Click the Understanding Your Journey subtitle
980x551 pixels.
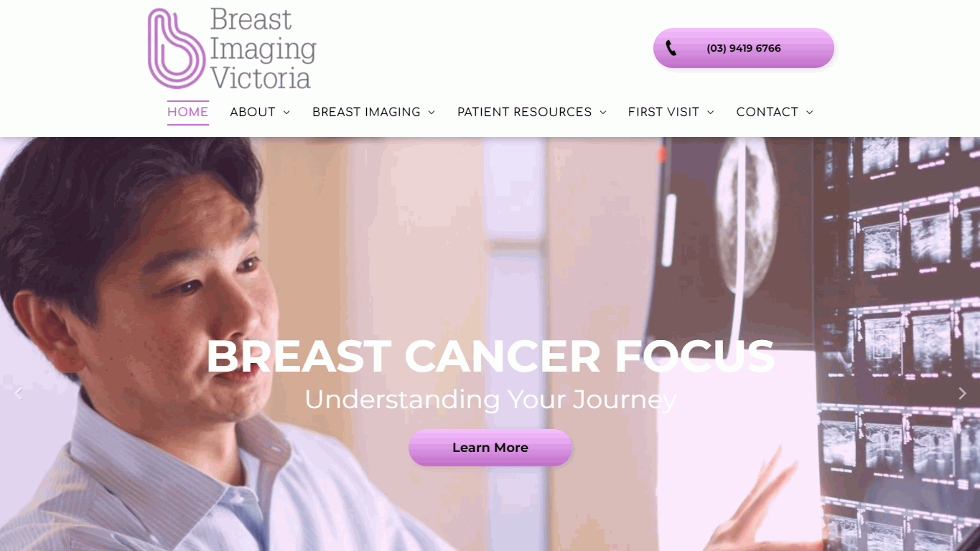click(x=490, y=400)
